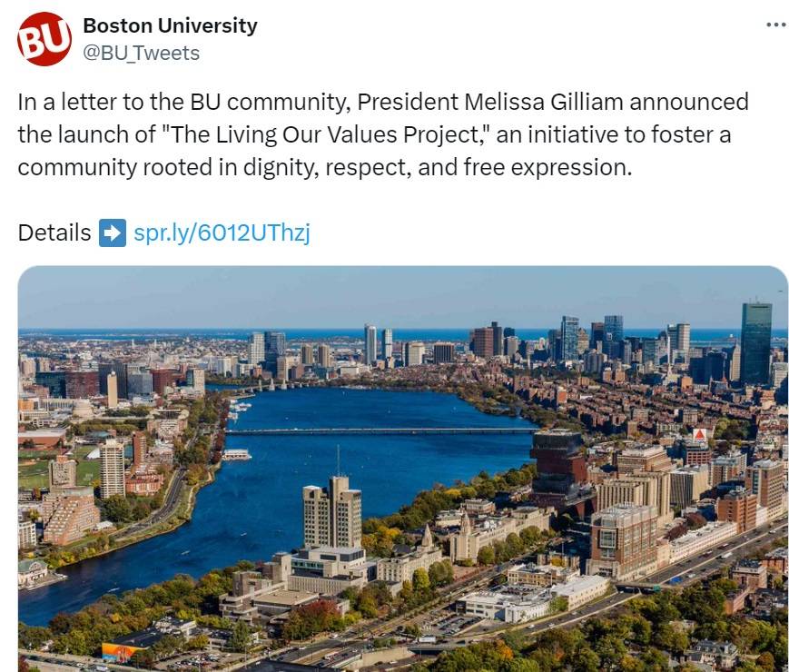Click the long bridge crossing the river

[x=381, y=430]
